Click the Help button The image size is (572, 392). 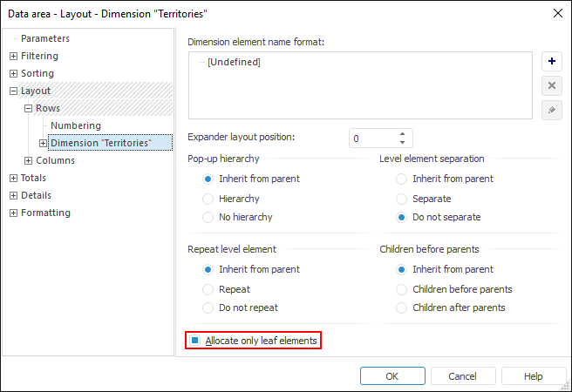click(x=534, y=376)
